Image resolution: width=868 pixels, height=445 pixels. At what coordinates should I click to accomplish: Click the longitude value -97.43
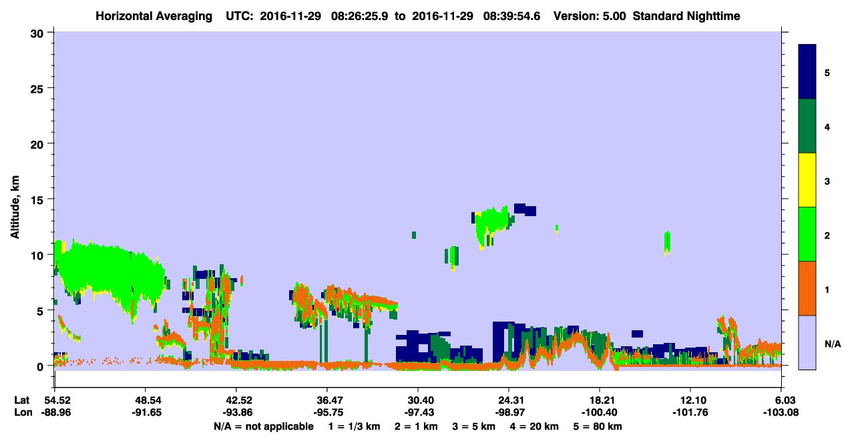click(x=418, y=413)
